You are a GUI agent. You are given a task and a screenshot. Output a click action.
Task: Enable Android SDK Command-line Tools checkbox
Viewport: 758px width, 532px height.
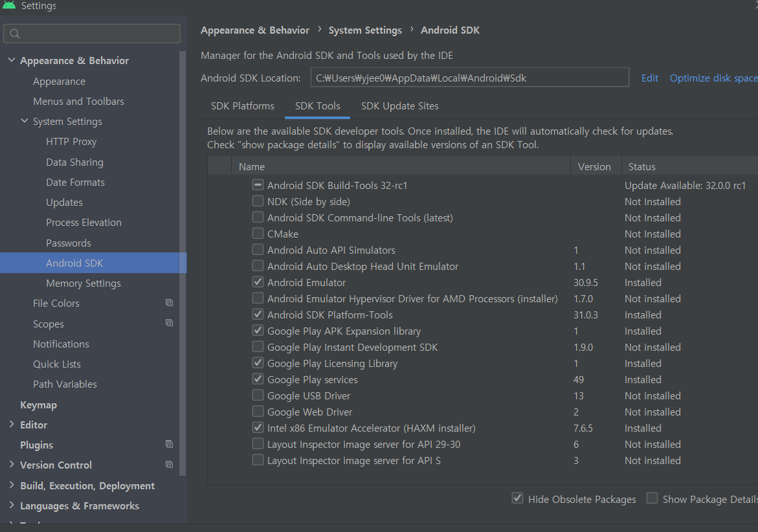(258, 217)
